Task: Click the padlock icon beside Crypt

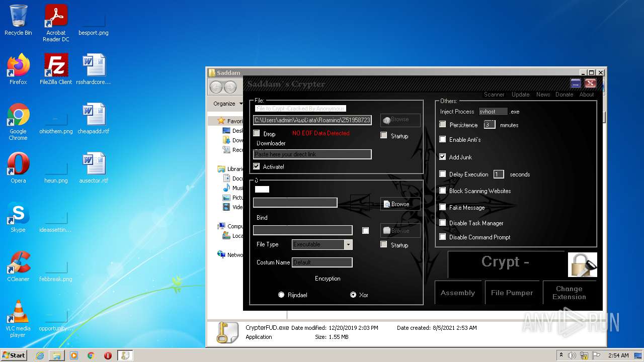Action: tap(583, 264)
